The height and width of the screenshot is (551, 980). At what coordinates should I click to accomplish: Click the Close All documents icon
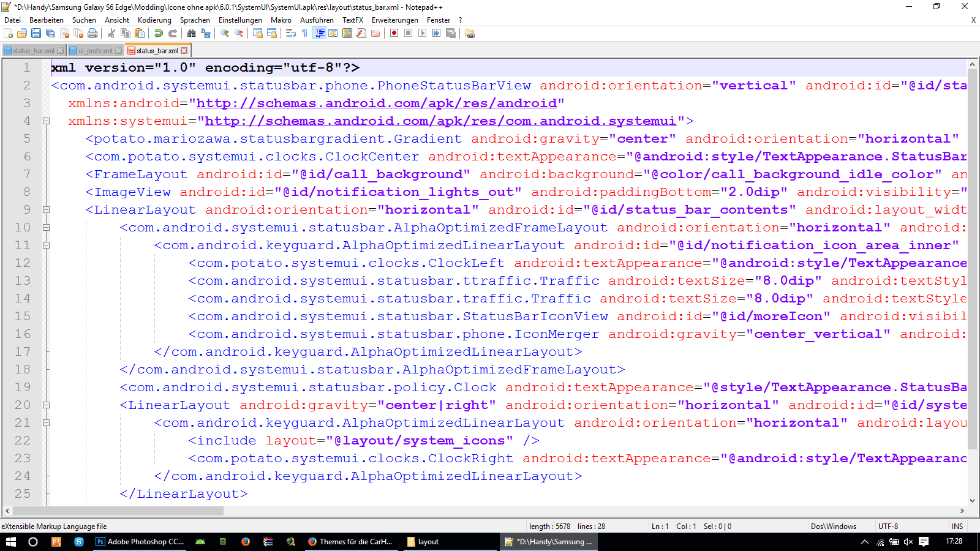pos(78,33)
